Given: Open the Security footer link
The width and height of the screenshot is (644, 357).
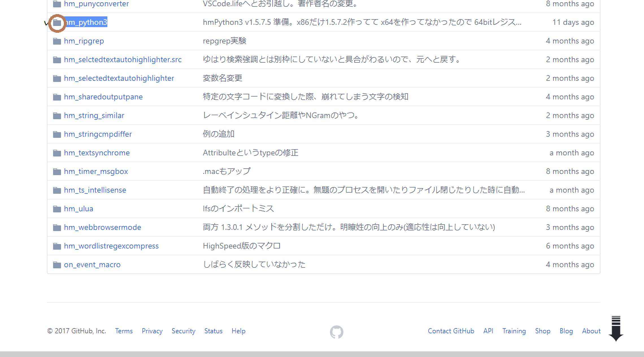Looking at the screenshot, I should point(183,331).
